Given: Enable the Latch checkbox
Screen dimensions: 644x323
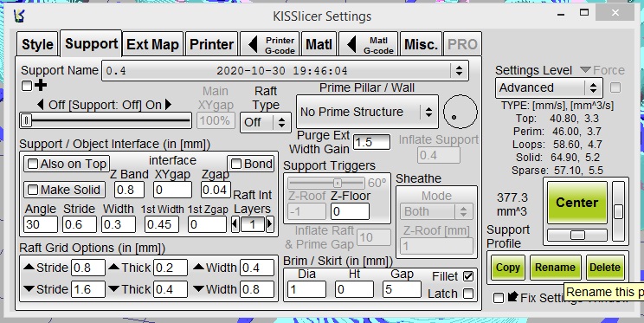Looking at the screenshot, I should point(467,294).
